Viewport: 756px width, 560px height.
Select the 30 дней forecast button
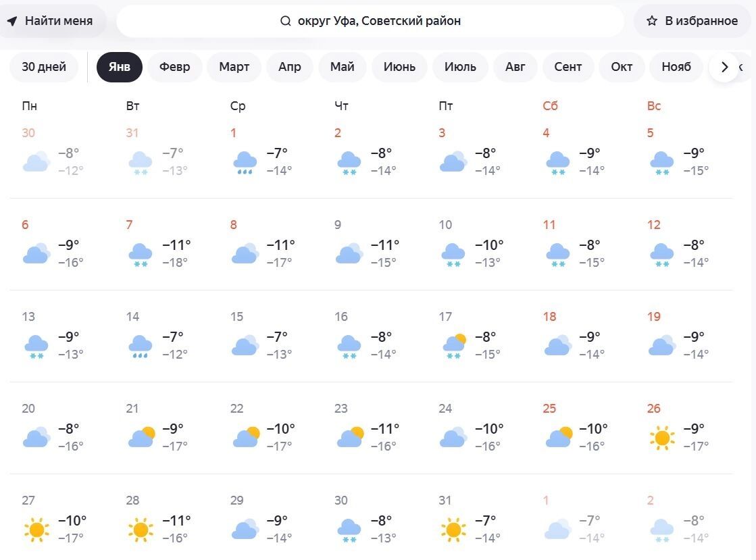[44, 67]
